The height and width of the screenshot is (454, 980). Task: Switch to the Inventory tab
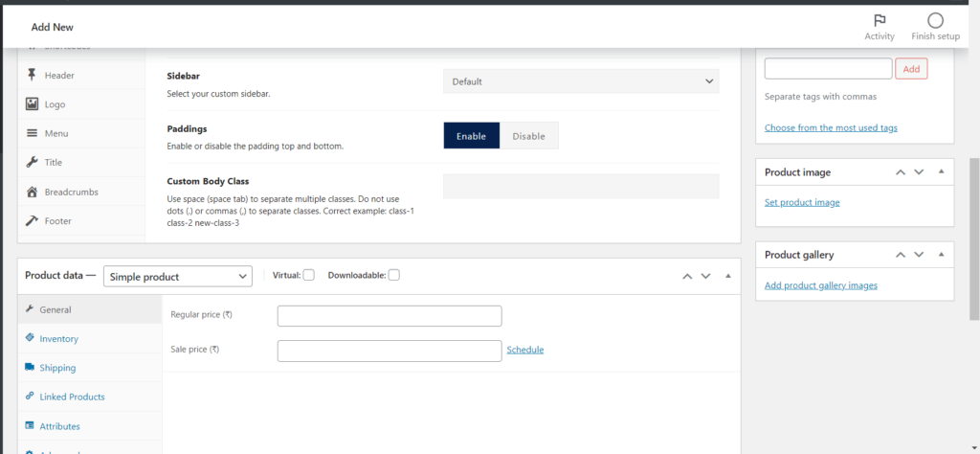click(58, 339)
